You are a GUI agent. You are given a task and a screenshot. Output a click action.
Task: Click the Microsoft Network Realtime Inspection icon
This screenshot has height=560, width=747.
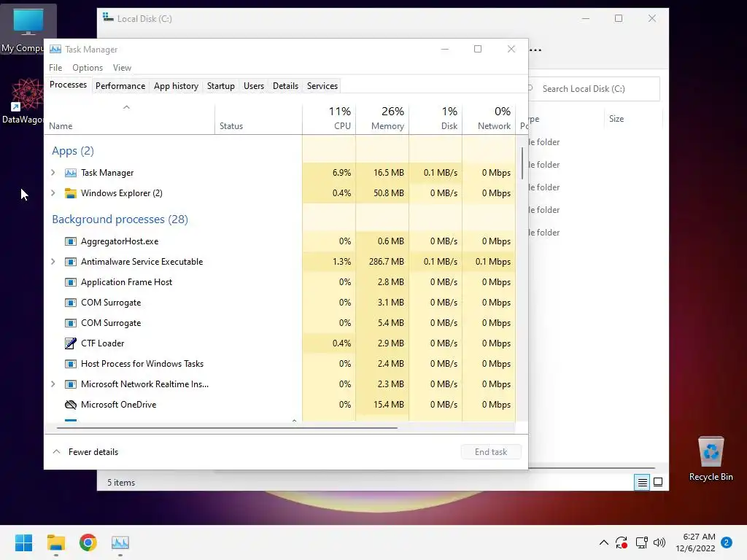tap(71, 384)
